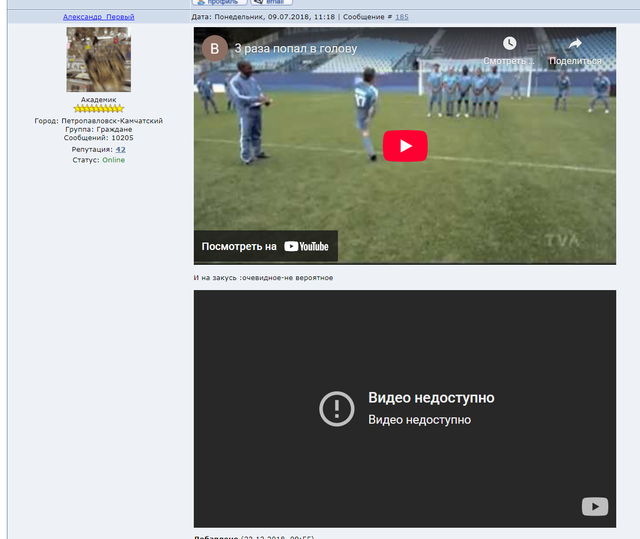Image resolution: width=640 pixels, height=539 pixels.
Task: Click the user's avatar picture
Action: tap(99, 60)
